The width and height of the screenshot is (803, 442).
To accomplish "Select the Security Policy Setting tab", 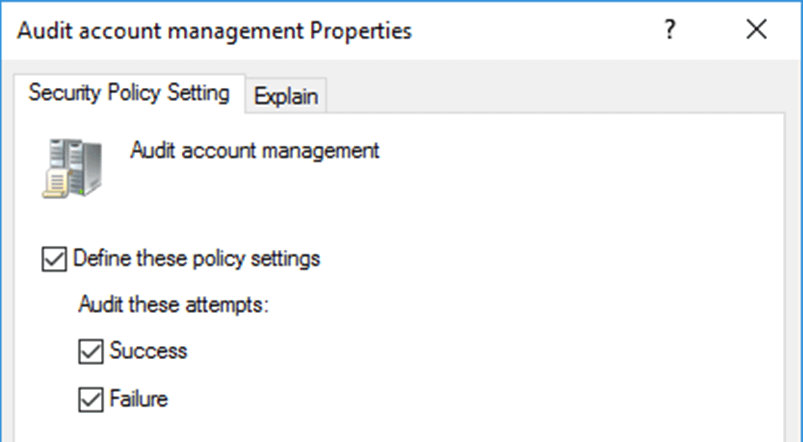I will coord(129,94).
